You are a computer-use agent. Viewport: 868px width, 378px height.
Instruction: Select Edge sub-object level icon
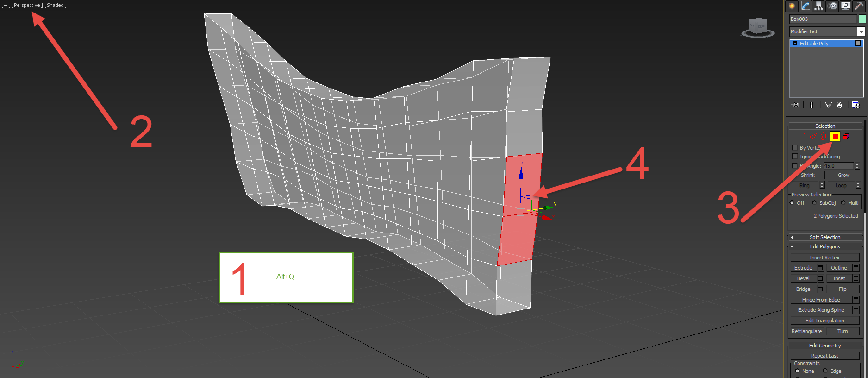pyautogui.click(x=813, y=137)
